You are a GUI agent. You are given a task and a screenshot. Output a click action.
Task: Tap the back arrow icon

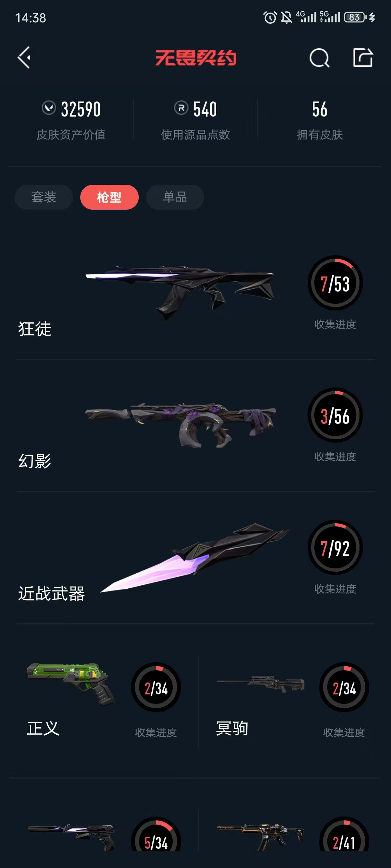24,57
